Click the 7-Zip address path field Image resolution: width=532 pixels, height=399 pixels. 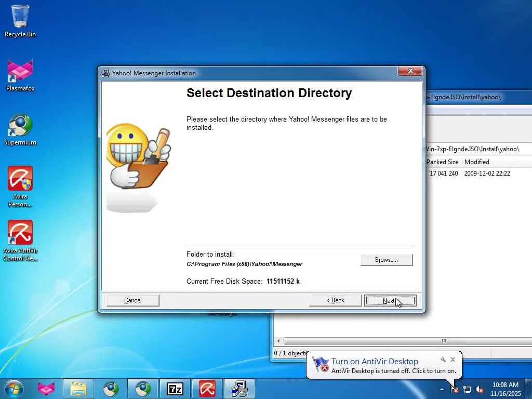478,149
